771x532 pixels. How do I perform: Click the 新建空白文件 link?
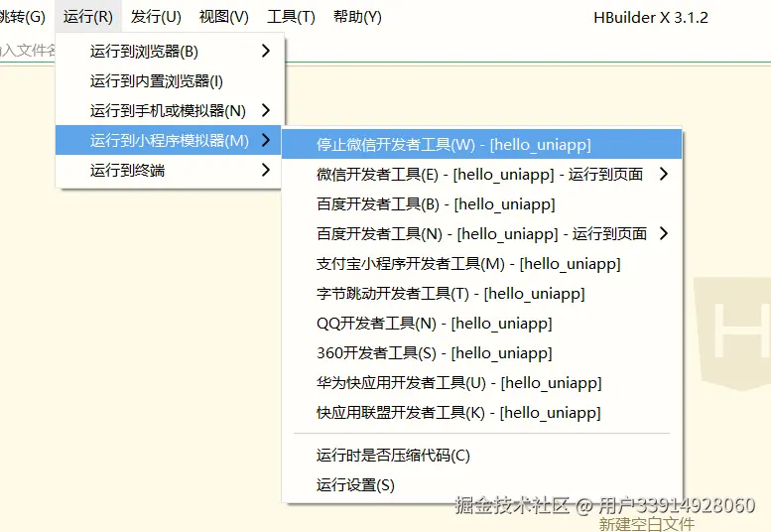(x=647, y=524)
